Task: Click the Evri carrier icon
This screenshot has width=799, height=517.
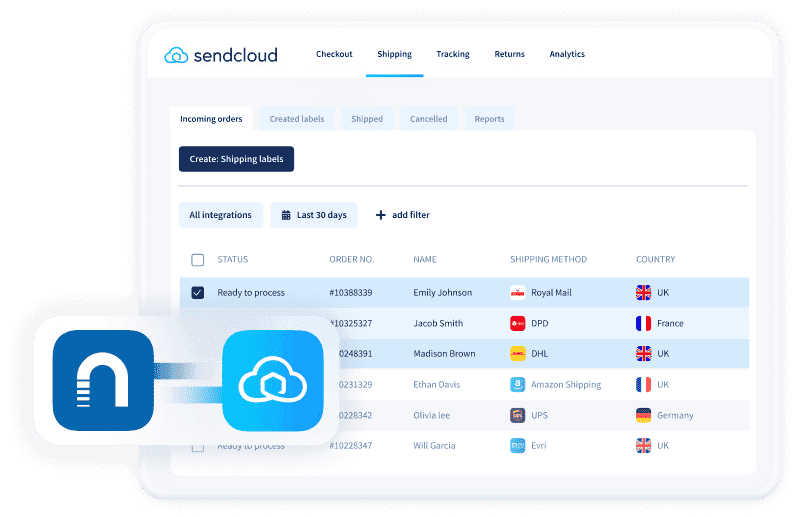Action: click(518, 446)
